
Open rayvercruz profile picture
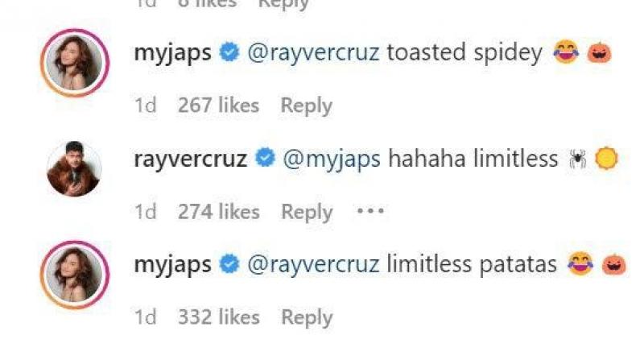(x=73, y=170)
